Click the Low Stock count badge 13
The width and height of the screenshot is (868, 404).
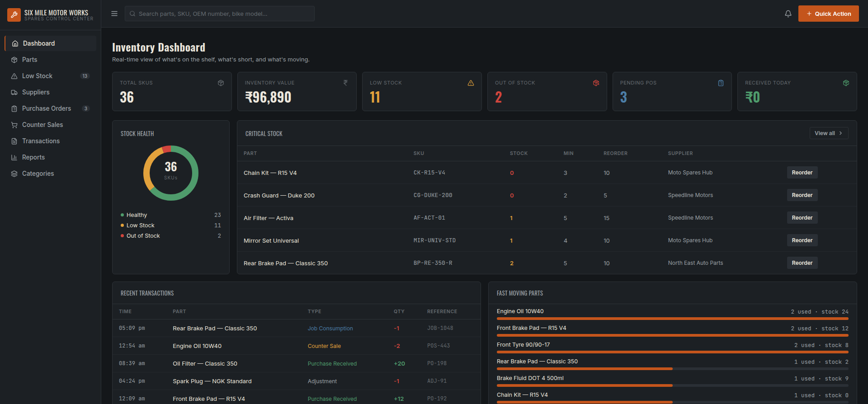point(85,76)
